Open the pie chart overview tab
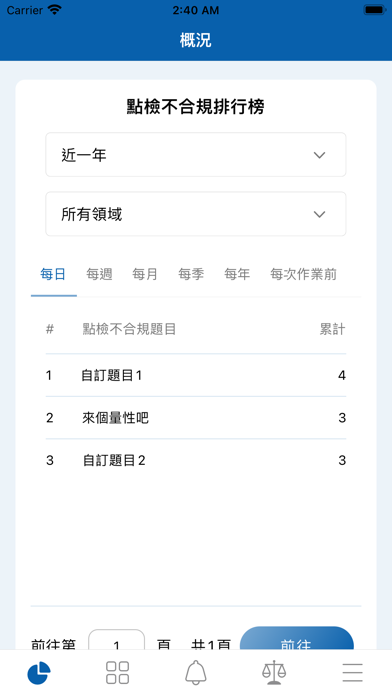 [39, 672]
